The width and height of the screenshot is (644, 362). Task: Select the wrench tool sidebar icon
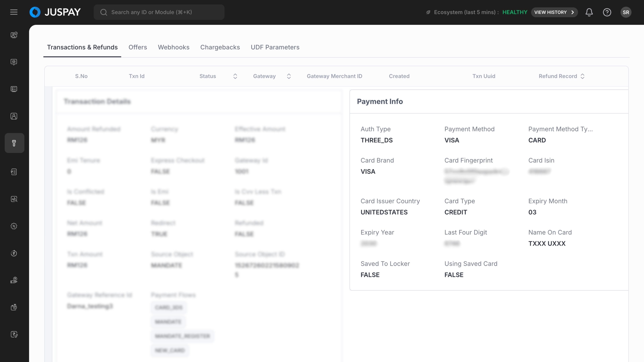click(14, 143)
